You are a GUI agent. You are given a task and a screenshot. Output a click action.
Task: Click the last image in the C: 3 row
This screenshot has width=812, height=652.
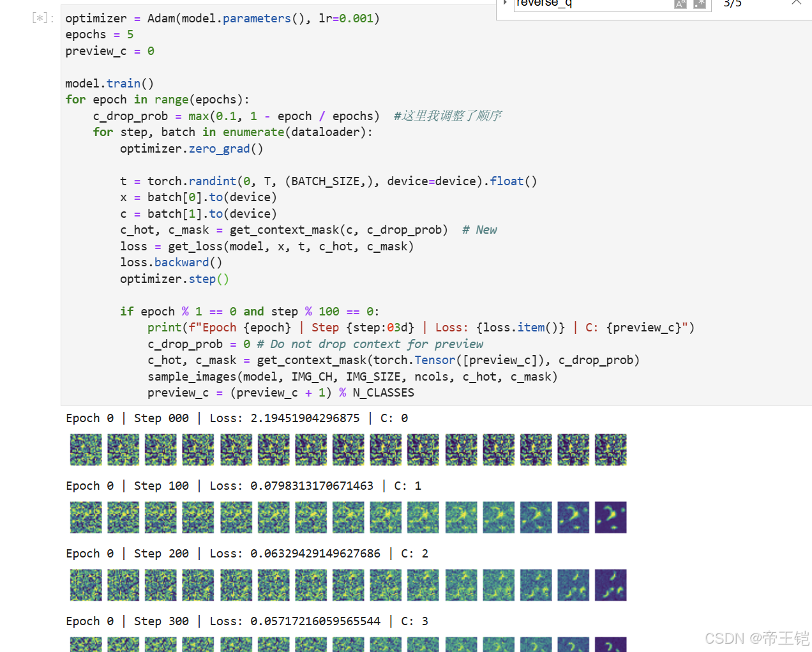click(610, 644)
